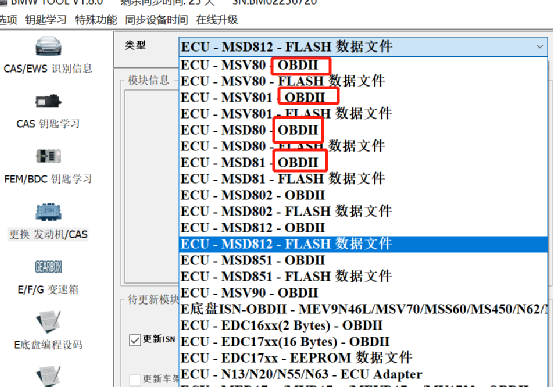Choose ECU - MSV90 - OBDII option
This screenshot has width=553, height=387.
click(363, 293)
